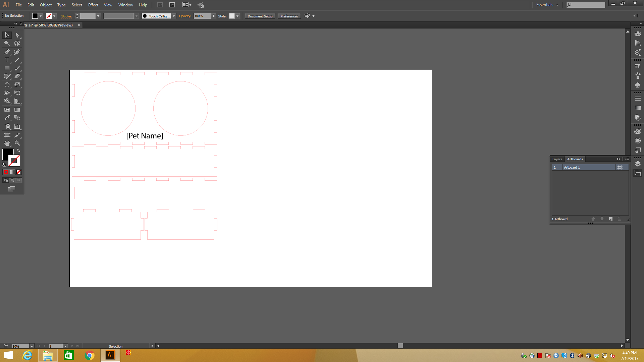
Task: Select the Eyedropper tool
Action: (7, 118)
